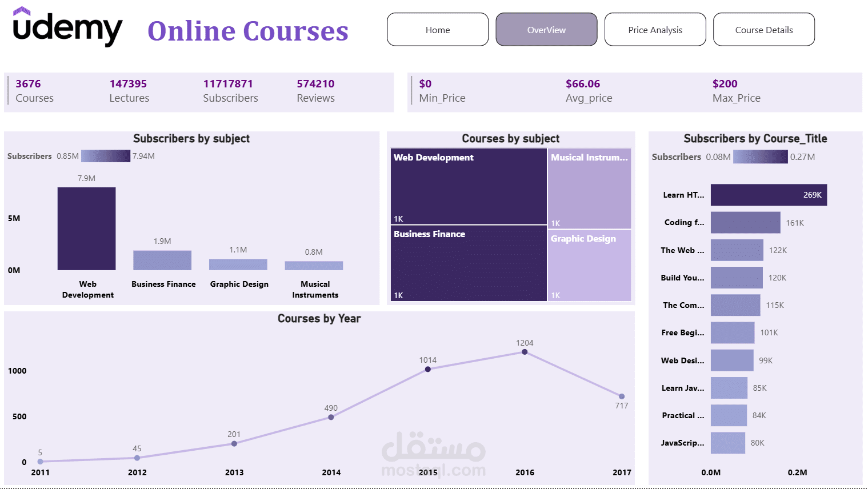Click the Learn HT... bar showing 269K
This screenshot has height=489, width=868.
(769, 195)
